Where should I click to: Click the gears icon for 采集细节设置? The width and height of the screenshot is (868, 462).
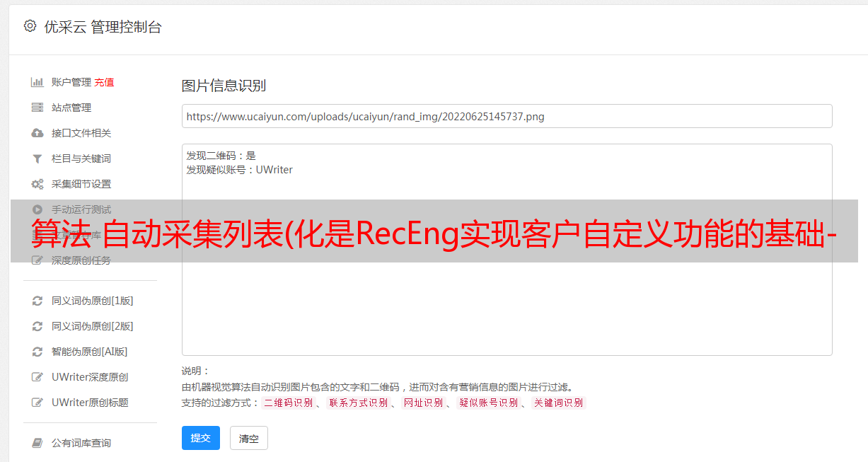37,184
